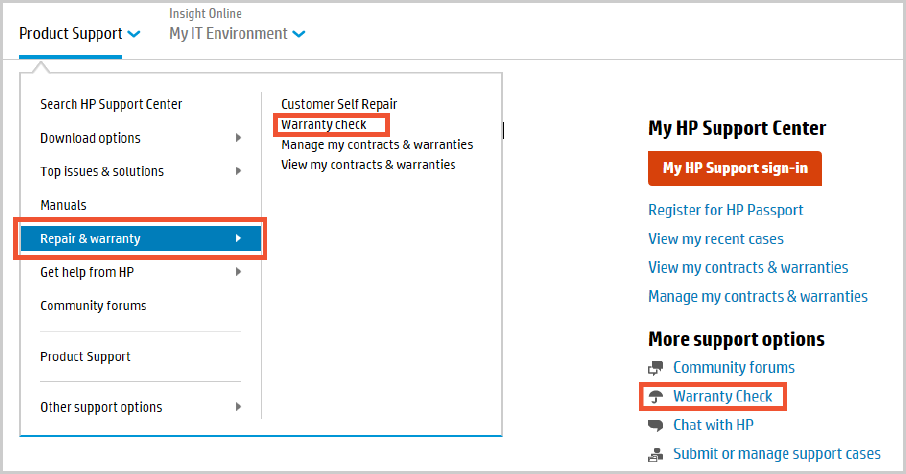Expand the Product Support dropdown chevron

134,34
